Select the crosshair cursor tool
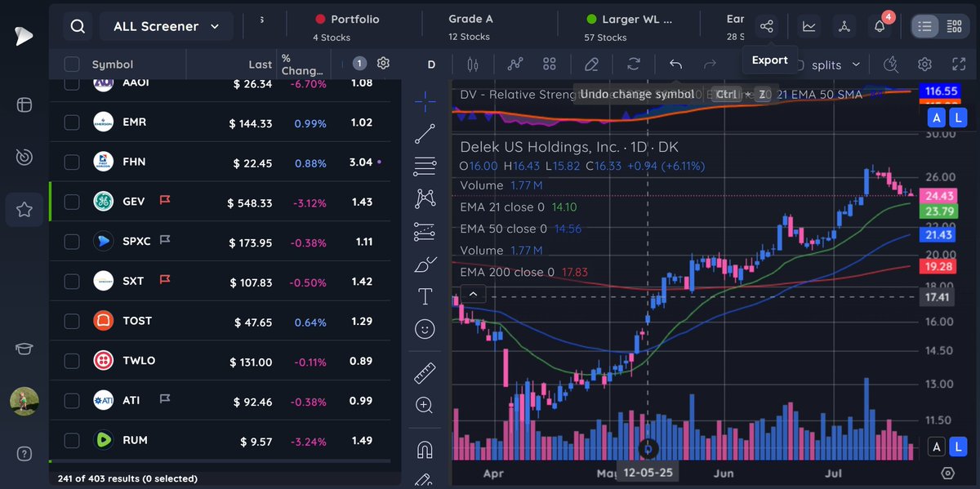 coord(425,100)
